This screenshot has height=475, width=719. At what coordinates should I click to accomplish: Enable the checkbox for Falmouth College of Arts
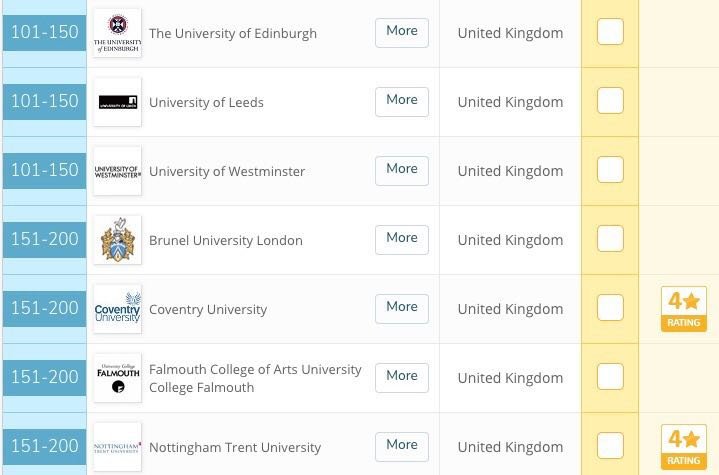610,377
